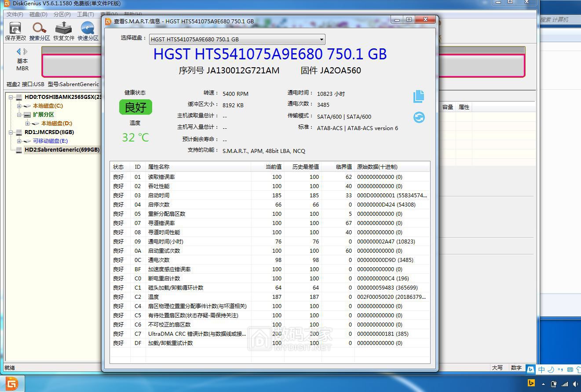The height and width of the screenshot is (392, 581).
Task: Select the UltraDMA CRC 错误计数 row
Action: (270, 334)
